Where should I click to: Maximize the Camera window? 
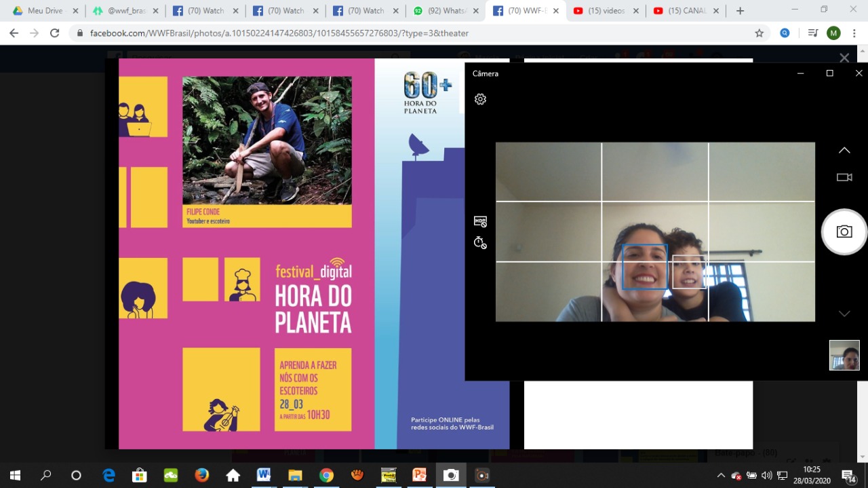click(x=829, y=73)
